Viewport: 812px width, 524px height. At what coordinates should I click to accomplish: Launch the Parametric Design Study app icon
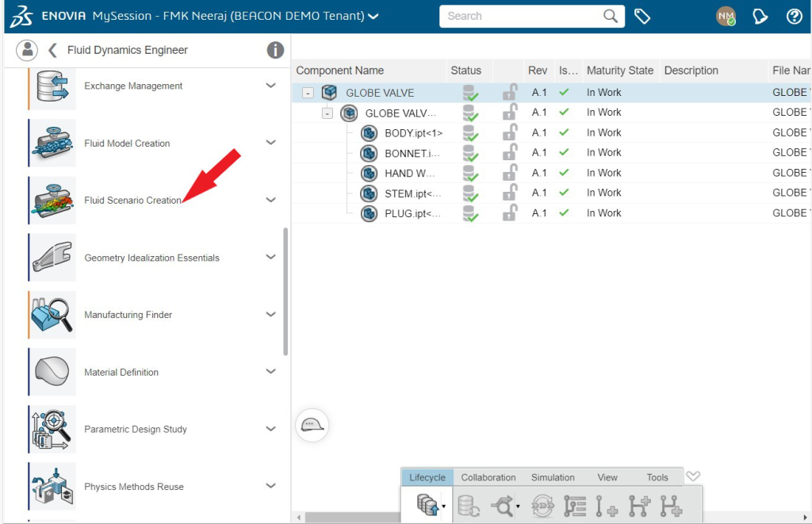pyautogui.click(x=52, y=429)
